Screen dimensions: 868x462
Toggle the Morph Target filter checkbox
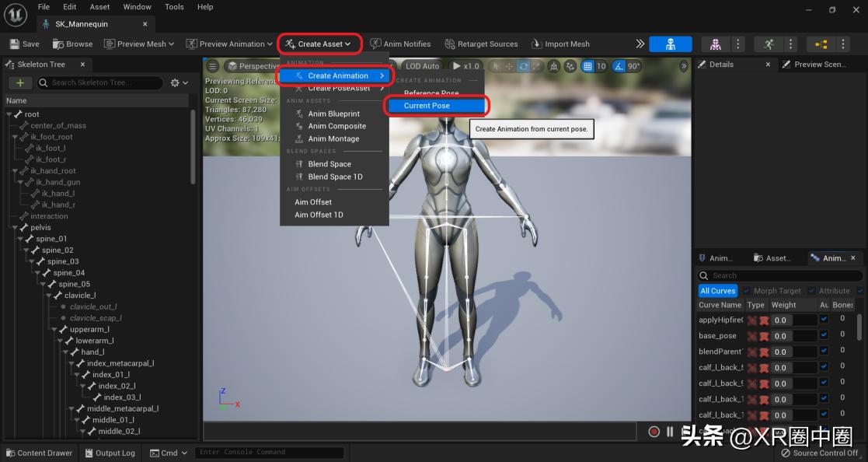tap(747, 291)
